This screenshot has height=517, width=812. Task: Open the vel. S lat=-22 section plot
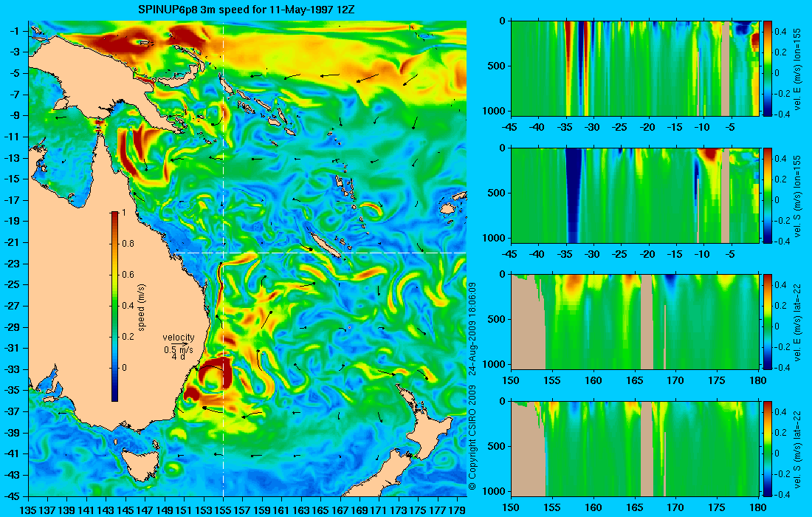click(x=635, y=448)
